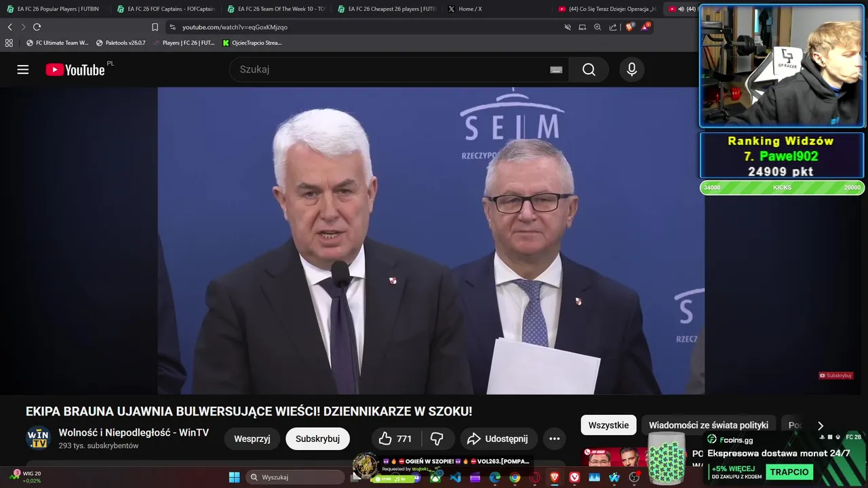Switch to EA FC 26 Popular Players tab
The width and height of the screenshot is (868, 488).
click(54, 9)
